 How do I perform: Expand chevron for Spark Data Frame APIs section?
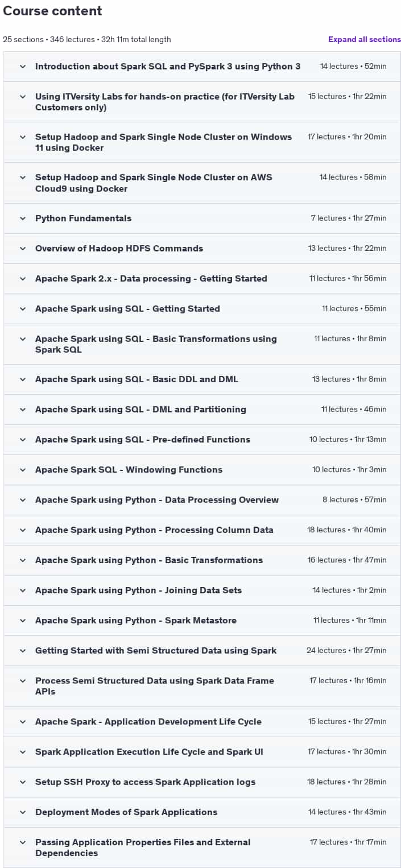pos(23,681)
